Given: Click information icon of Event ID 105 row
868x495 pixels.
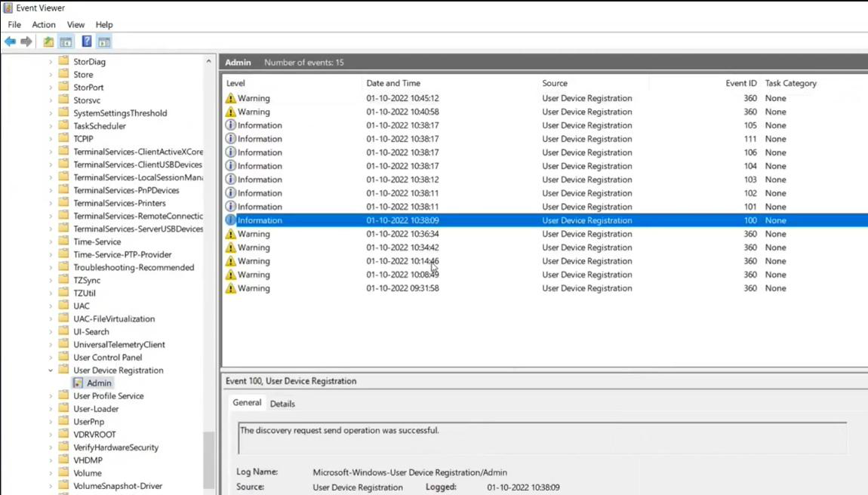Looking at the screenshot, I should point(230,125).
